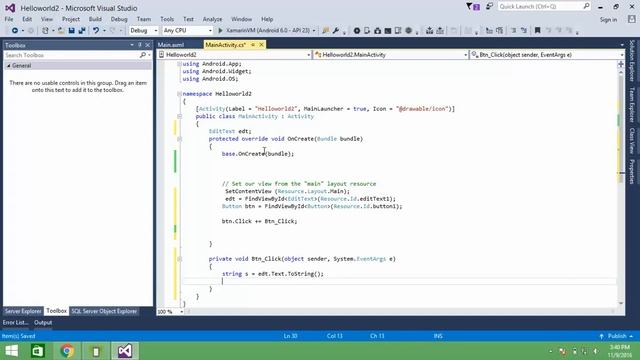The height and width of the screenshot is (360, 640).
Task: Open the Debug menu
Action: click(119, 19)
